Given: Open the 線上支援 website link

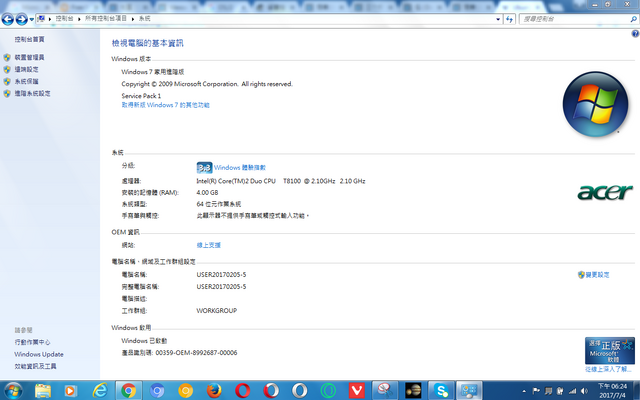Looking at the screenshot, I should (209, 245).
